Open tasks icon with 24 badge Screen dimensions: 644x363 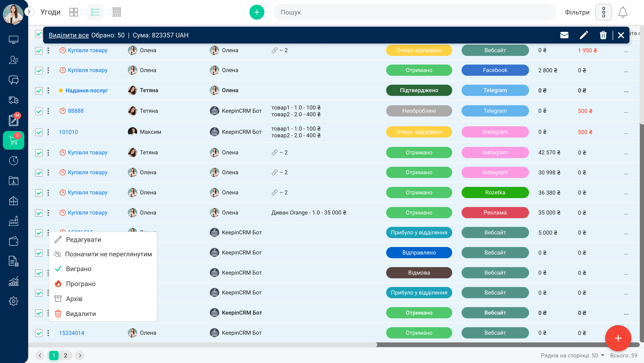[x=14, y=120]
